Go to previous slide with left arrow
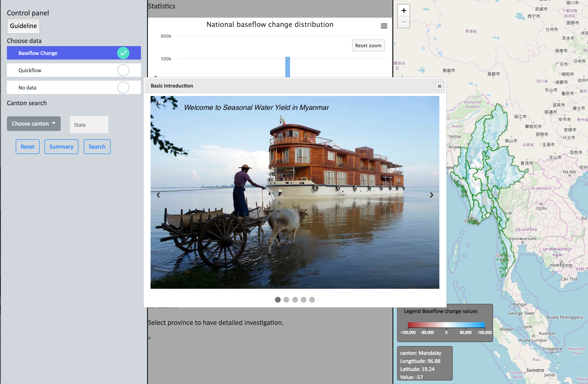Image resolution: width=588 pixels, height=384 pixels. 158,195
